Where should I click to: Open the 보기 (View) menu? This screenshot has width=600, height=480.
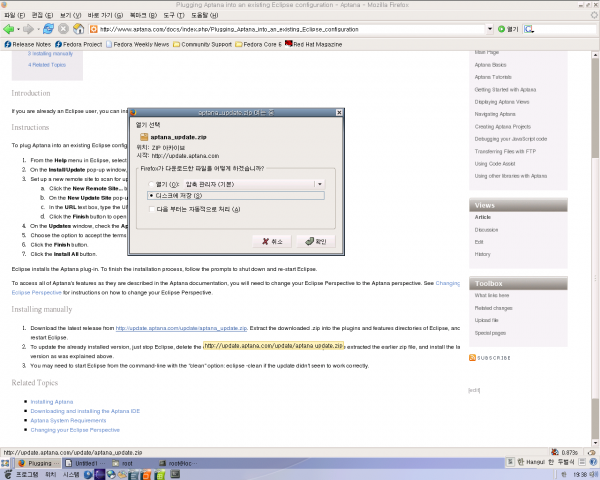(x=70, y=15)
